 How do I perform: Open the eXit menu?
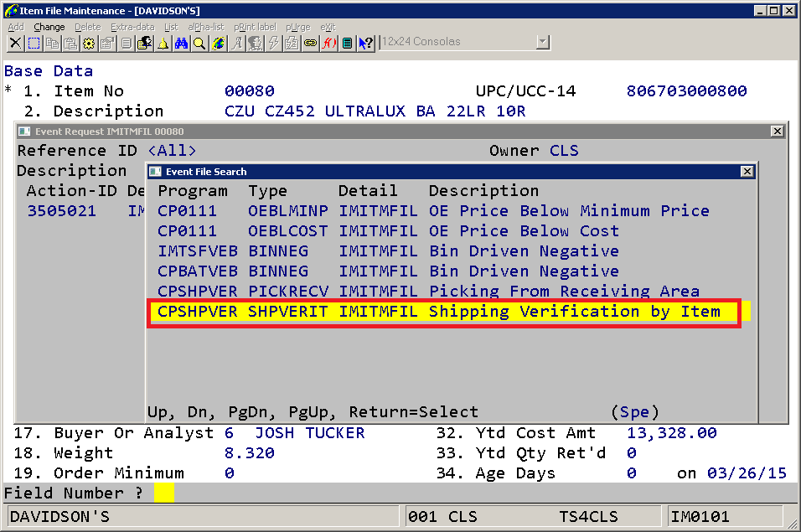328,27
